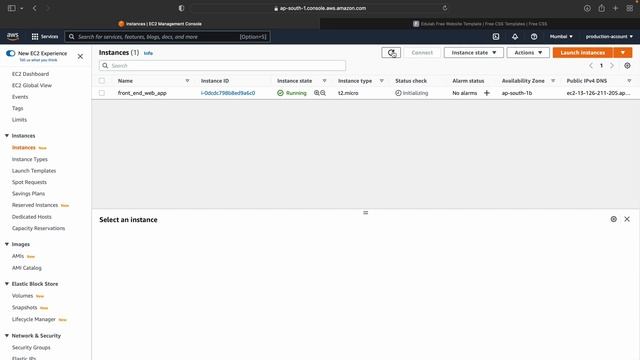Open Actions dropdown menu
Image resolution: width=640 pixels, height=360 pixels.
pyautogui.click(x=528, y=53)
